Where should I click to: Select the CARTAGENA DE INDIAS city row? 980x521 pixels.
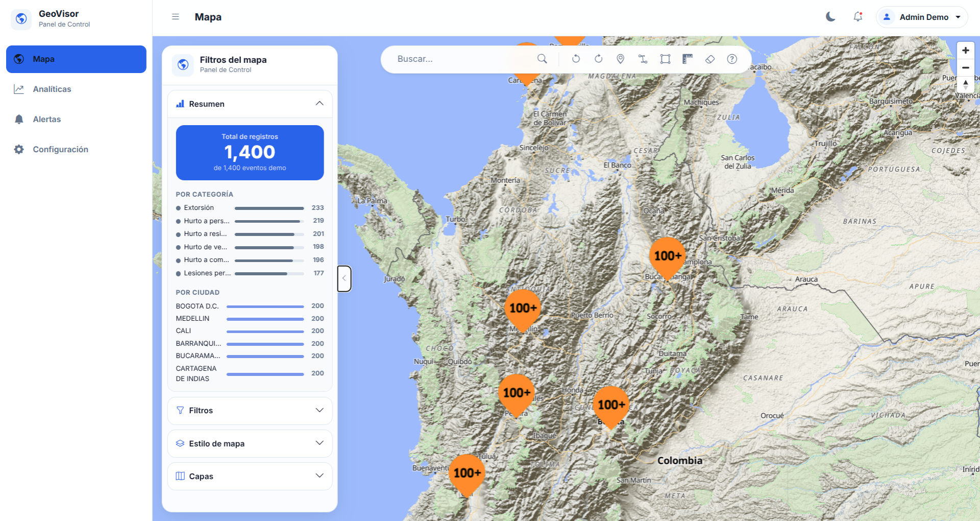250,373
